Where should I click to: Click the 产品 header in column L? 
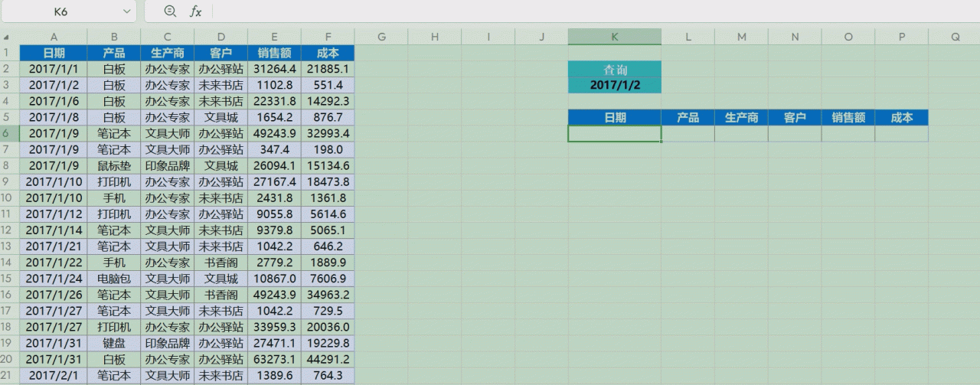pos(688,117)
